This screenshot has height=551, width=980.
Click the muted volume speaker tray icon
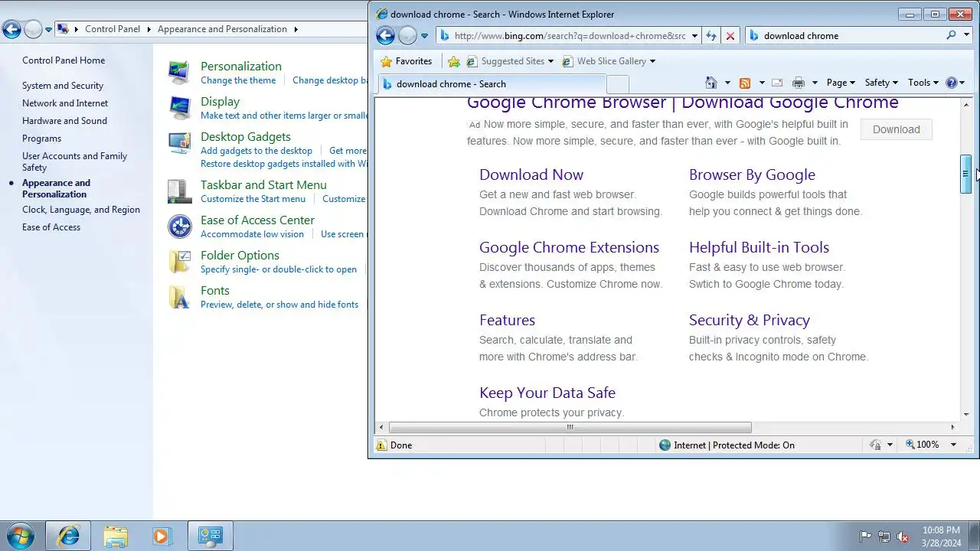tap(903, 536)
